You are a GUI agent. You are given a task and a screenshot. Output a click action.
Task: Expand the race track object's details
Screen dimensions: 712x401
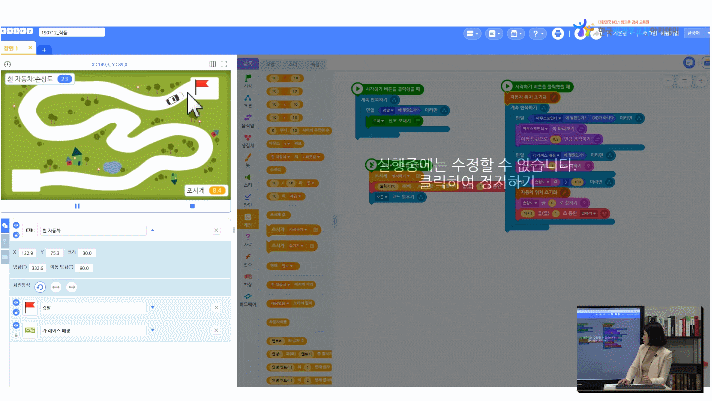153,330
